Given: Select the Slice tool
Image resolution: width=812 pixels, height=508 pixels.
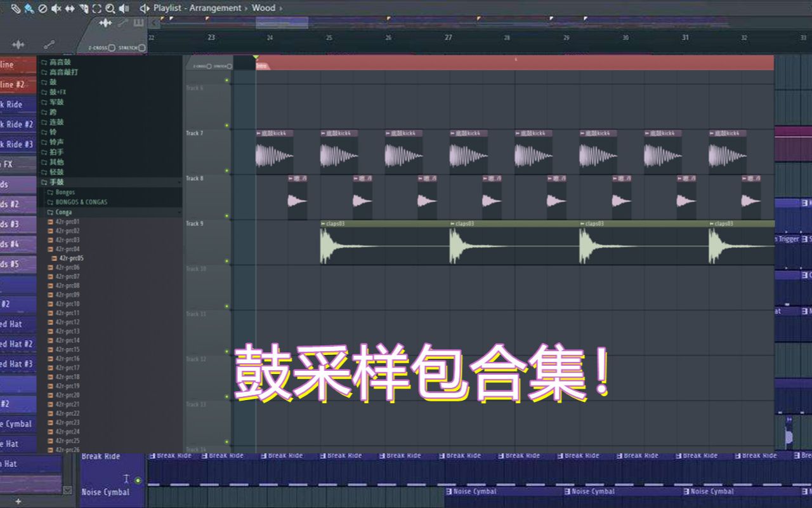Looking at the screenshot, I should point(84,8).
